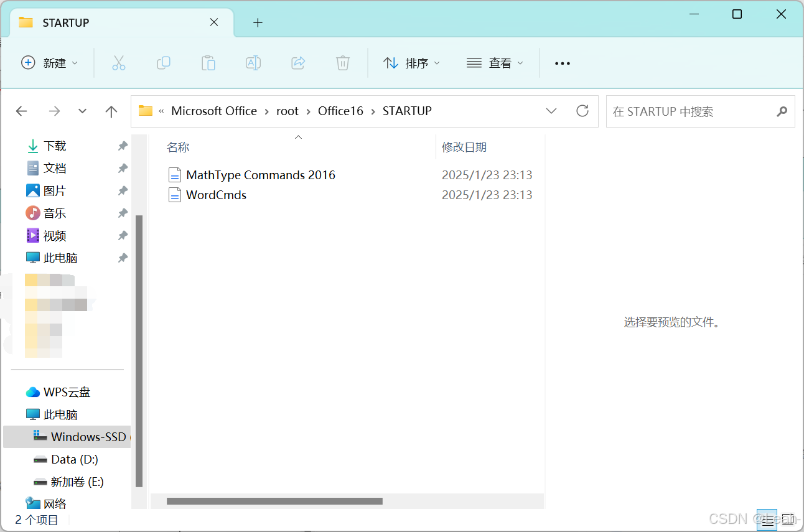This screenshot has height=532, width=804.
Task: Click the horizontal scrollbar in file list
Action: tap(274, 501)
